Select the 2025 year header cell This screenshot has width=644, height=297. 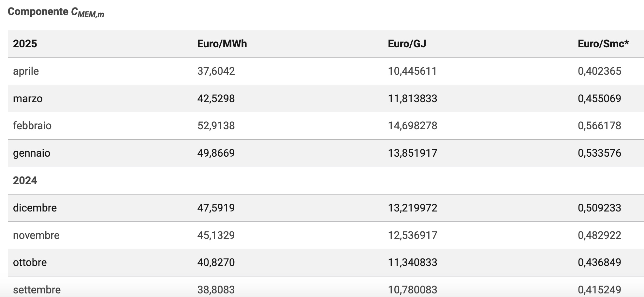coord(25,44)
